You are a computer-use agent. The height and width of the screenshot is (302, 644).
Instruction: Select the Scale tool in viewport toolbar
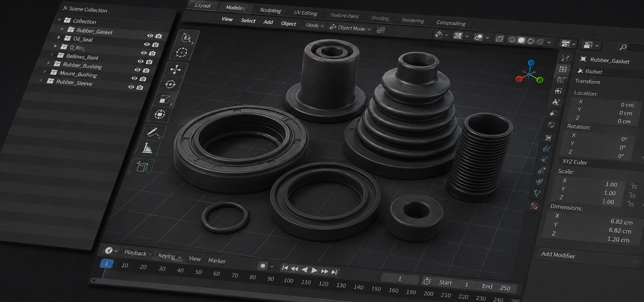pos(165,99)
